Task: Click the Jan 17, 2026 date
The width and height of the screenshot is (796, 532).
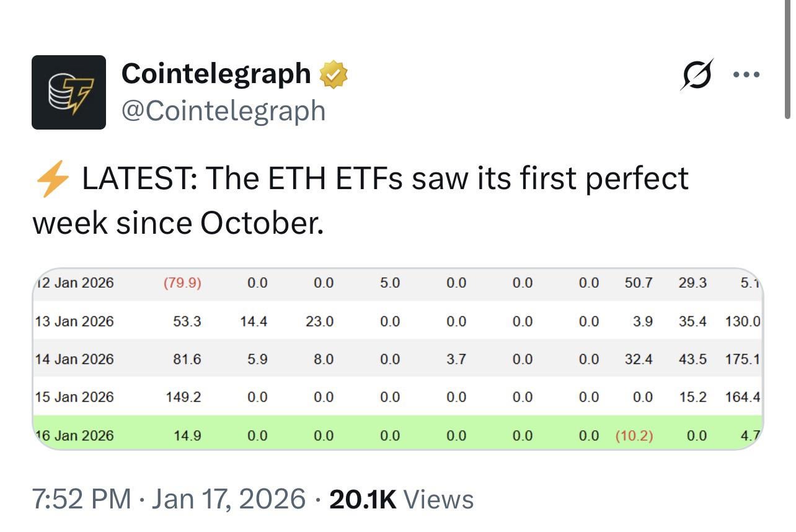Action: point(229,499)
